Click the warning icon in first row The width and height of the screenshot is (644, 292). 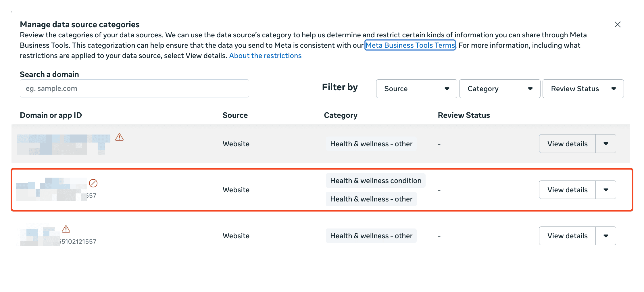tap(119, 137)
